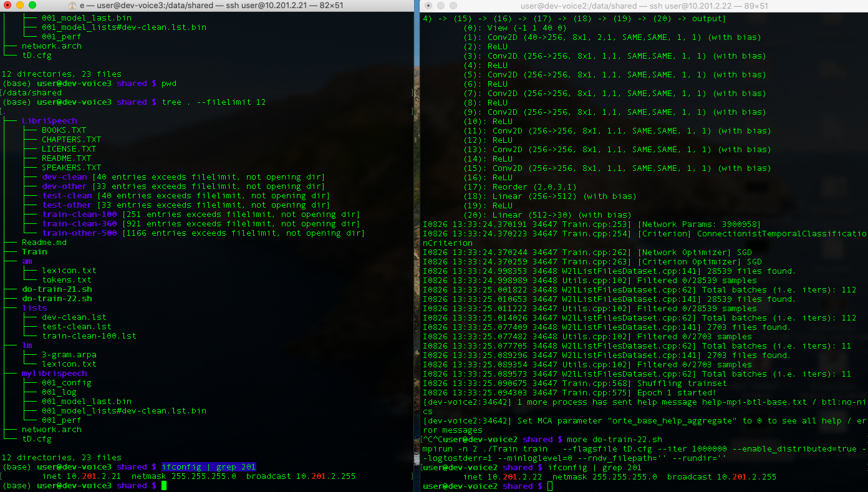Click the highlighted 'ifconfig | grep 201' command
The image size is (868, 492).
point(209,467)
